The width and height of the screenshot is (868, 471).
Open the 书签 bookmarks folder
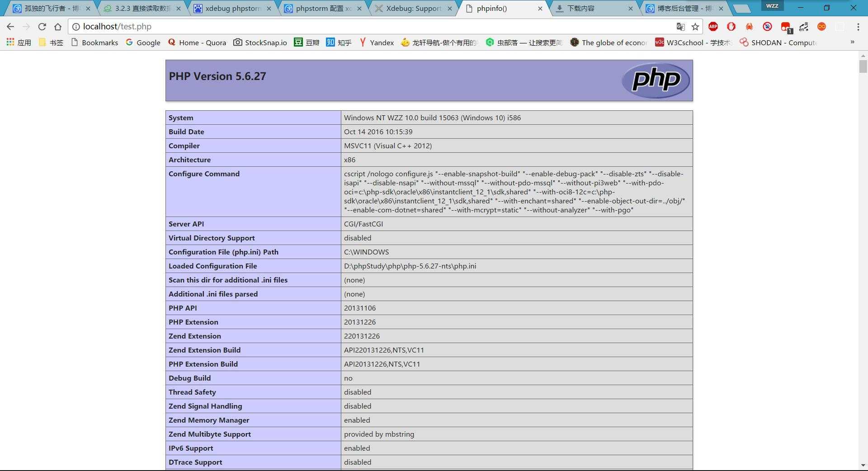pos(51,42)
